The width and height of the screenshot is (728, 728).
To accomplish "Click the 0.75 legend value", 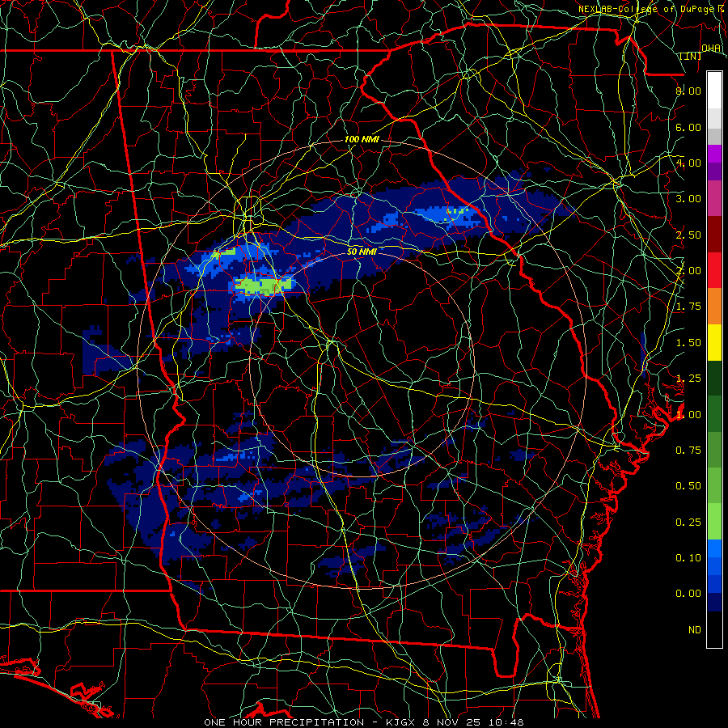I will coord(688,451).
